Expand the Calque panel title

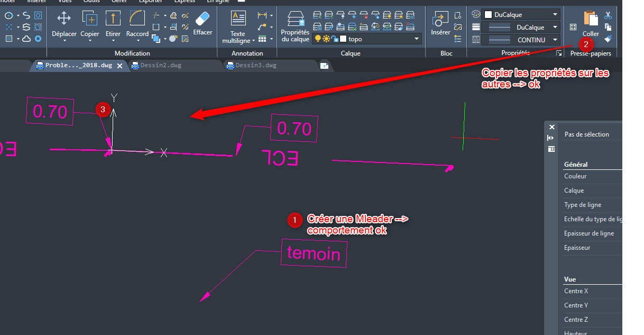pos(351,53)
